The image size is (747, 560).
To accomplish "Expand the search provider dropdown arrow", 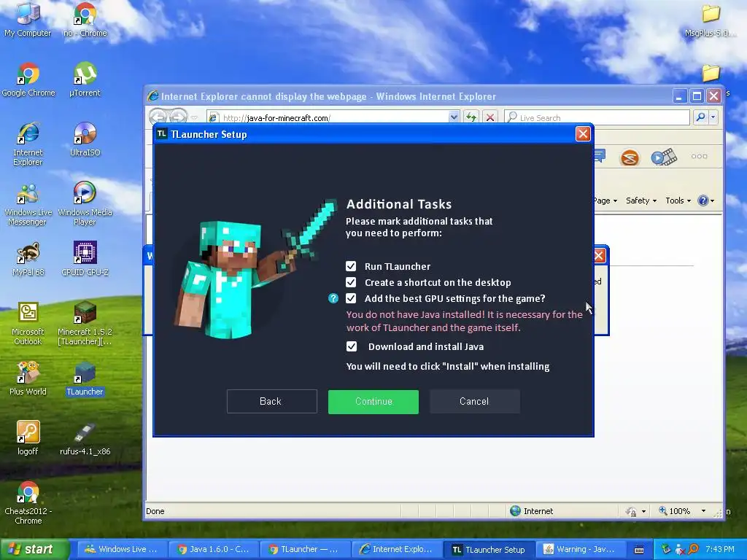I will point(713,117).
